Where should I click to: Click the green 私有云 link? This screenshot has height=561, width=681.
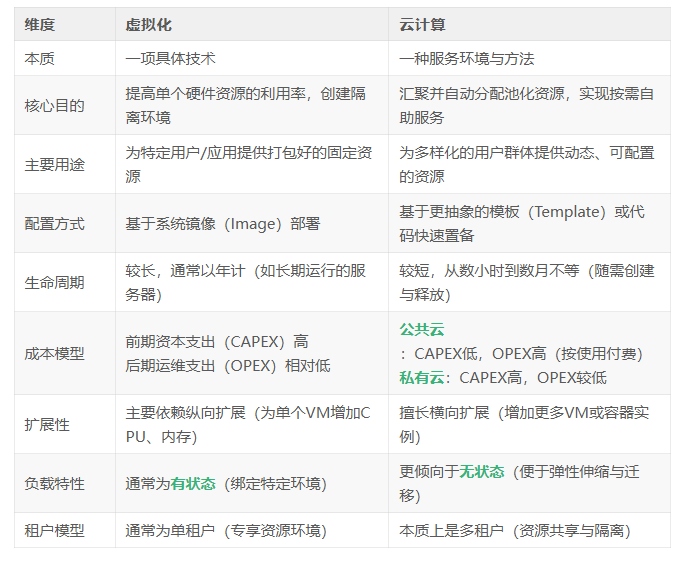click(422, 377)
